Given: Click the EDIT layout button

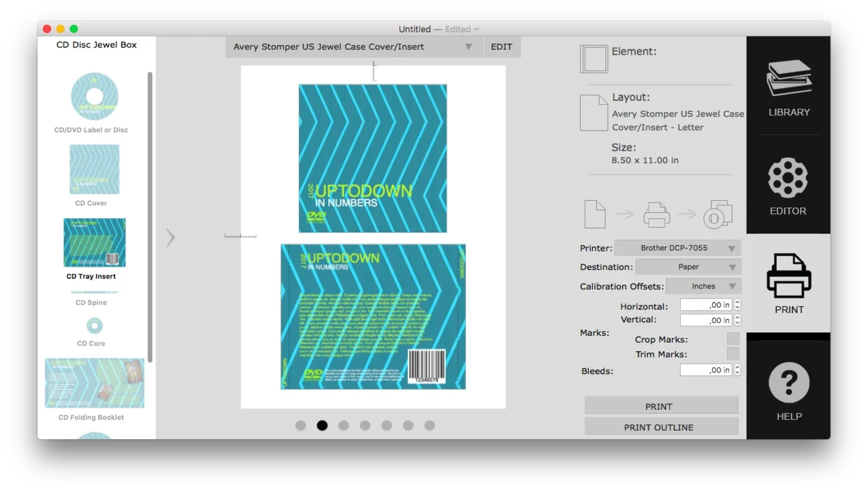Looking at the screenshot, I should (501, 47).
